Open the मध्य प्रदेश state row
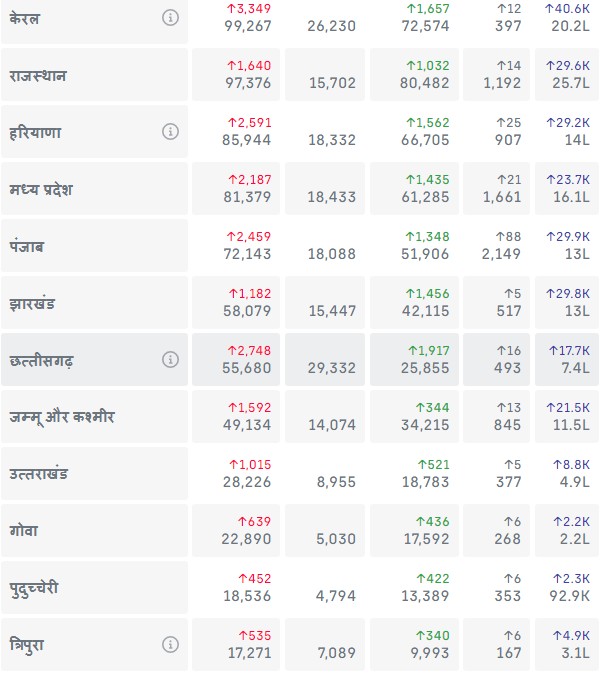Screen dimensions: 604x674 point(41,190)
